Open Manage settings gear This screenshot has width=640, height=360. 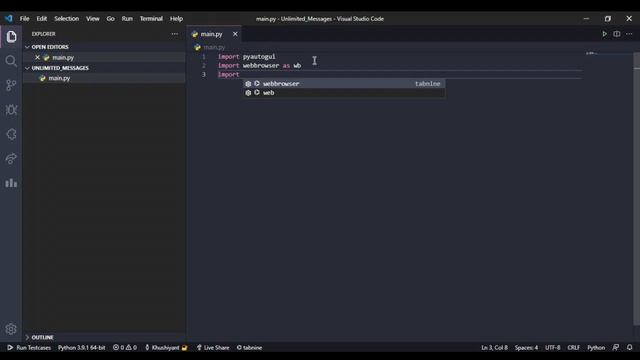[x=11, y=329]
